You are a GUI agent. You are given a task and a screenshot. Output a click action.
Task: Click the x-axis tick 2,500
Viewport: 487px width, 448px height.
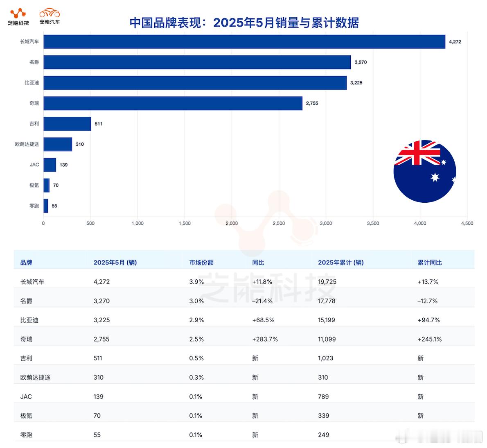tap(279, 223)
